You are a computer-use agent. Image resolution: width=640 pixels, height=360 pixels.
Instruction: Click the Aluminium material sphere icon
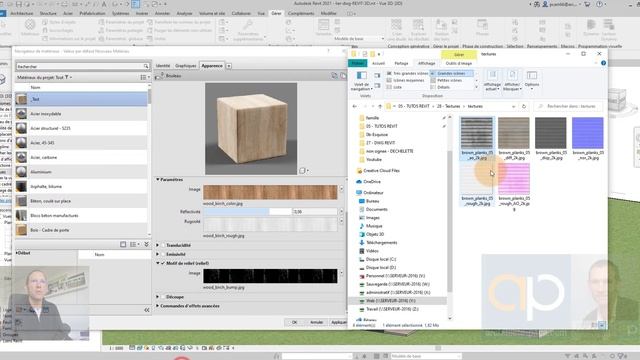(x=21, y=172)
